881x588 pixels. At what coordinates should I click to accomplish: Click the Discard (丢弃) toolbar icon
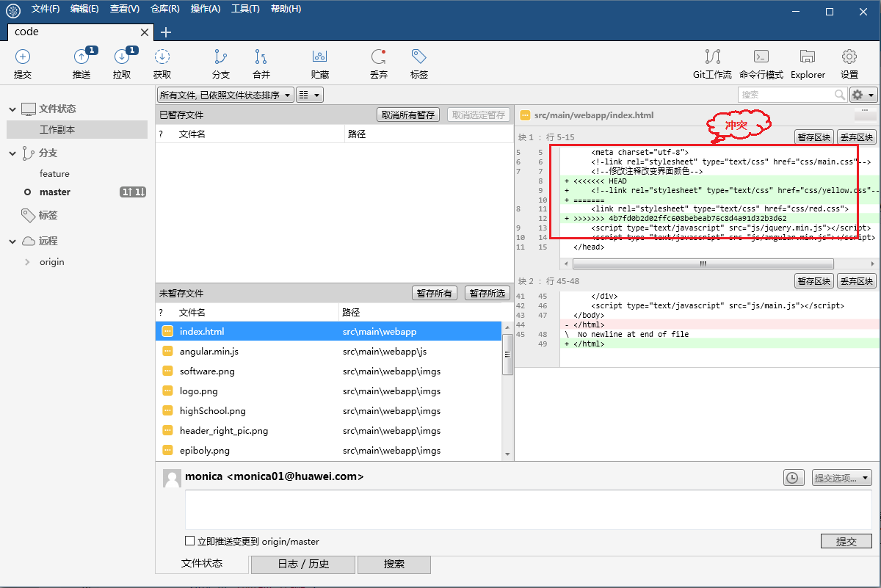[x=379, y=57]
